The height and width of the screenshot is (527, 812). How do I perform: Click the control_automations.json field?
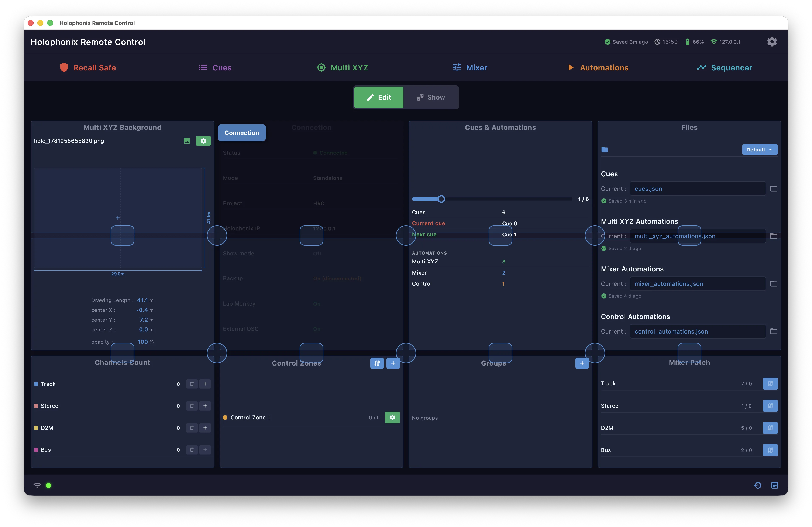[698, 331]
